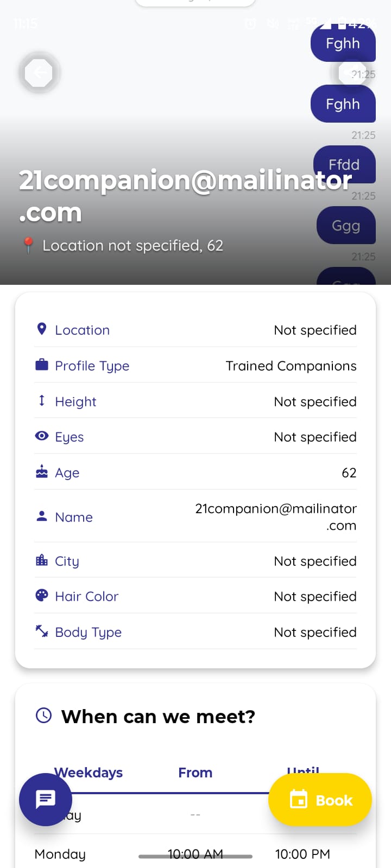Tap the Hair Color palette icon
This screenshot has width=391, height=868.
(42, 595)
